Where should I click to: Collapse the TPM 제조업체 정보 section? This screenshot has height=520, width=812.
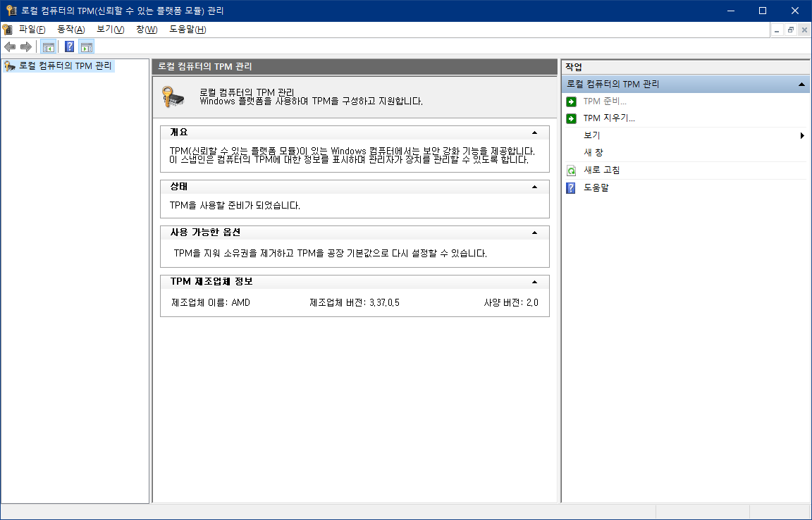tap(534, 282)
